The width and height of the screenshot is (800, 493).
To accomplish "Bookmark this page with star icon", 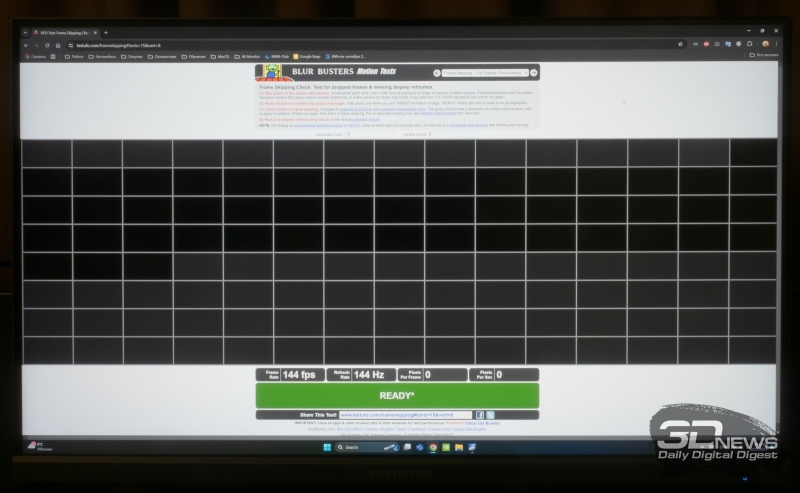I will [x=680, y=44].
